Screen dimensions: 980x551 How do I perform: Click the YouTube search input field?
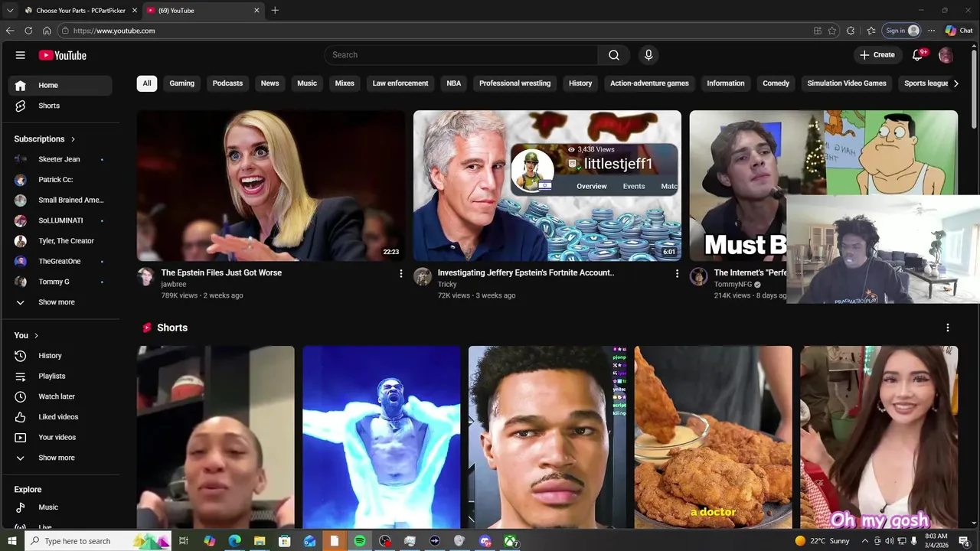[461, 55]
